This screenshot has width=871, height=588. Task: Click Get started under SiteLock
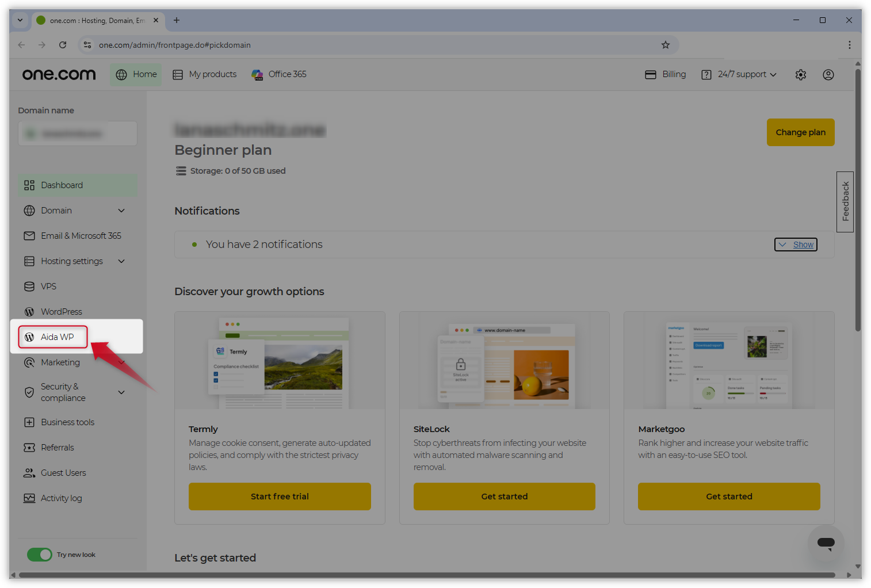505,497
